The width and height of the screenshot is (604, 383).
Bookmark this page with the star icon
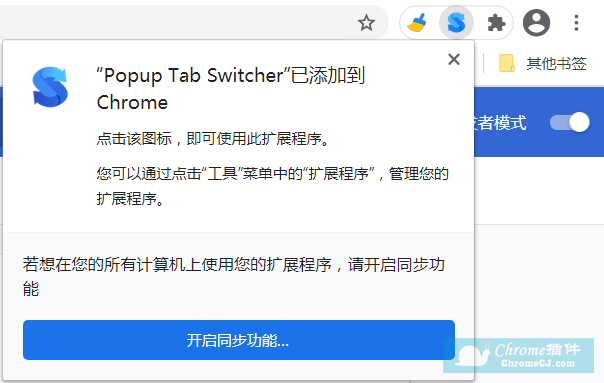(366, 23)
